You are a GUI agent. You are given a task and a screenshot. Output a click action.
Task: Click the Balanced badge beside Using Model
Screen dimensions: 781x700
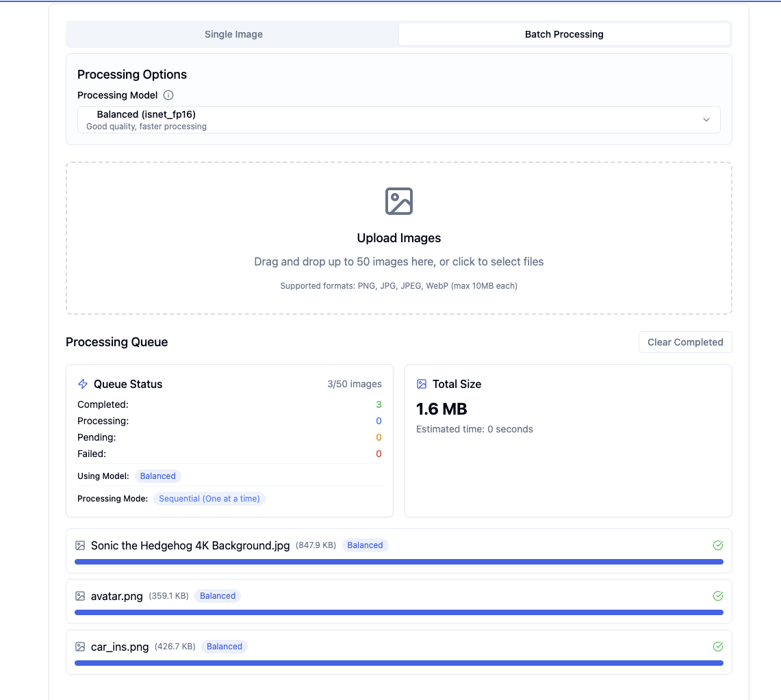tap(157, 476)
